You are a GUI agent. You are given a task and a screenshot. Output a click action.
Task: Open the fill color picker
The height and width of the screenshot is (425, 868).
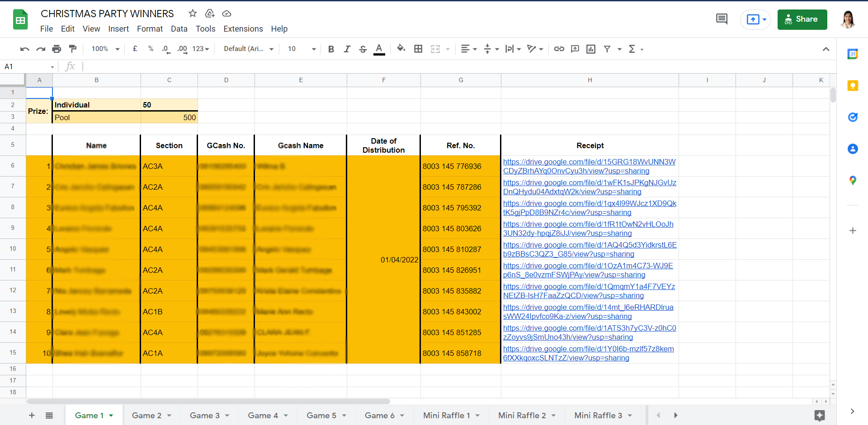(401, 48)
